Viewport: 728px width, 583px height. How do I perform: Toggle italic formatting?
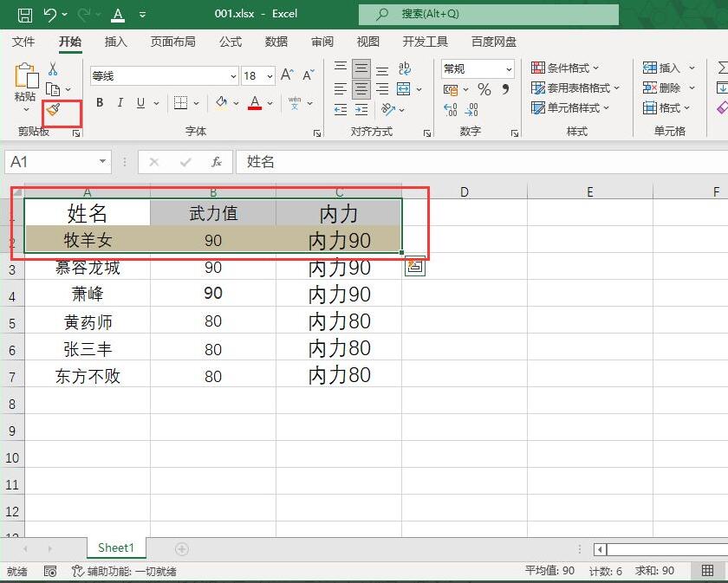tap(120, 103)
